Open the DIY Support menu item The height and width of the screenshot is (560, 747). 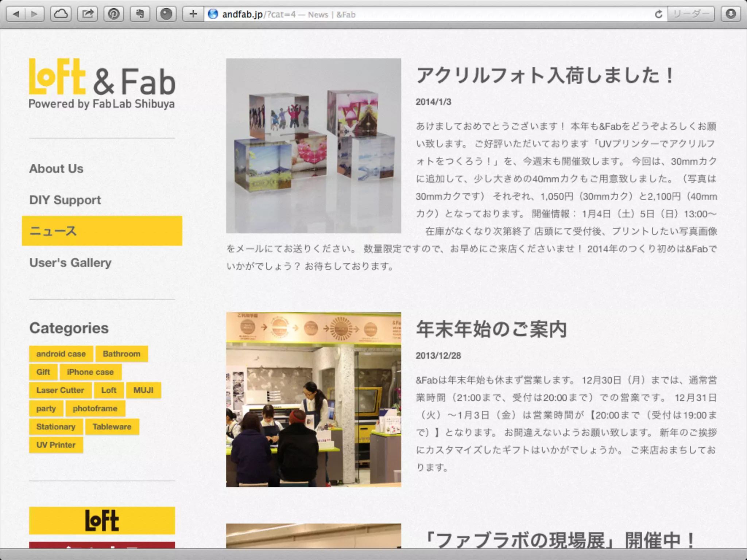click(65, 200)
